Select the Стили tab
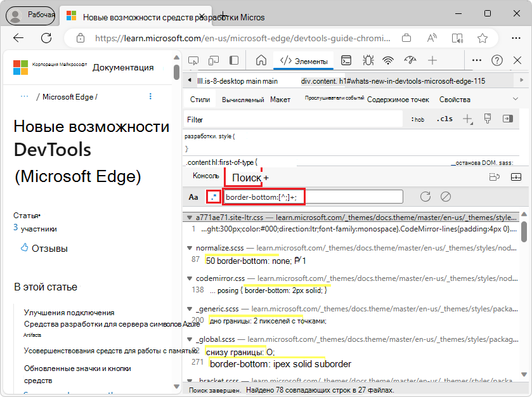532x397 pixels. [200, 100]
